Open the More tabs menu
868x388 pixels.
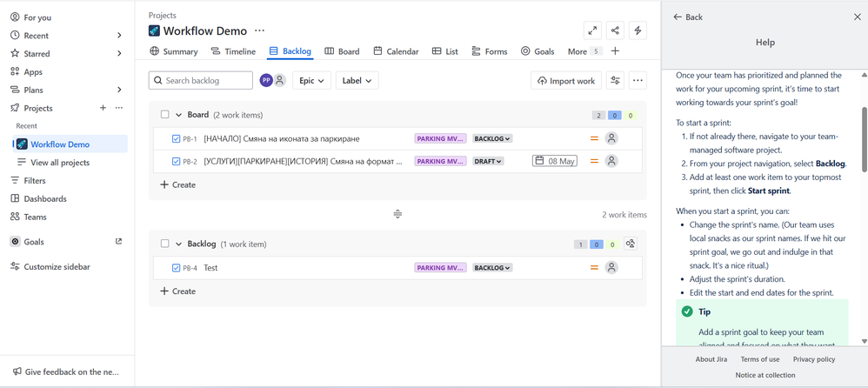coord(584,51)
